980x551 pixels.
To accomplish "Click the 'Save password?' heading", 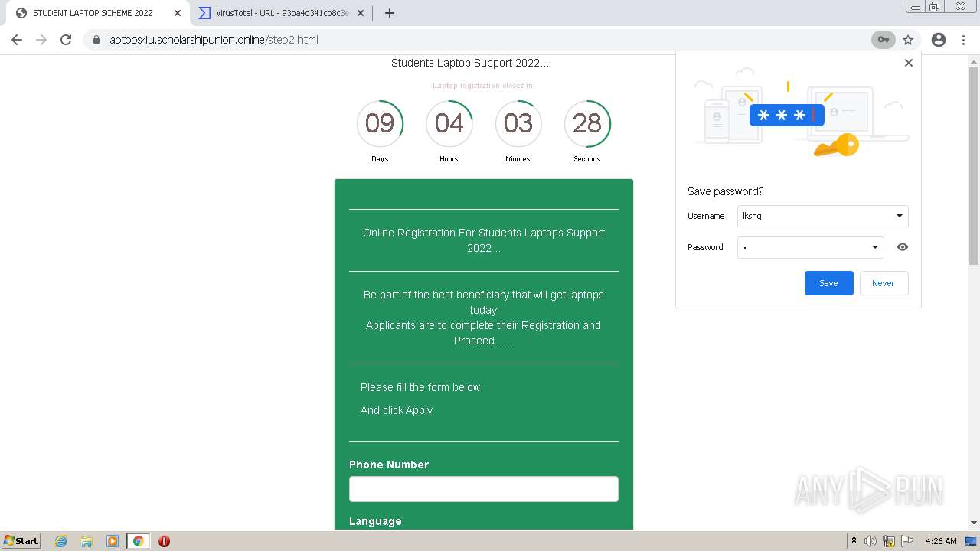I will (x=725, y=191).
